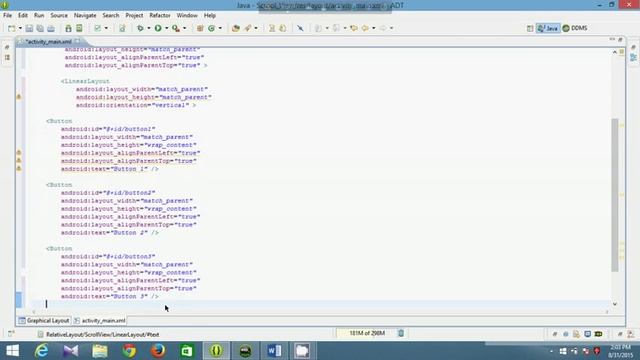This screenshot has height=360, width=640.
Task: Open the File menu
Action: pyautogui.click(x=7, y=16)
